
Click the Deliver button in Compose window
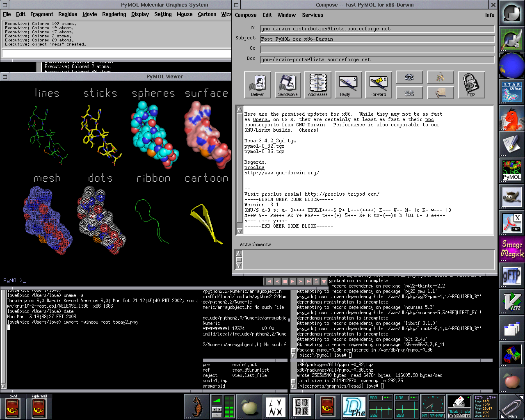coord(258,85)
